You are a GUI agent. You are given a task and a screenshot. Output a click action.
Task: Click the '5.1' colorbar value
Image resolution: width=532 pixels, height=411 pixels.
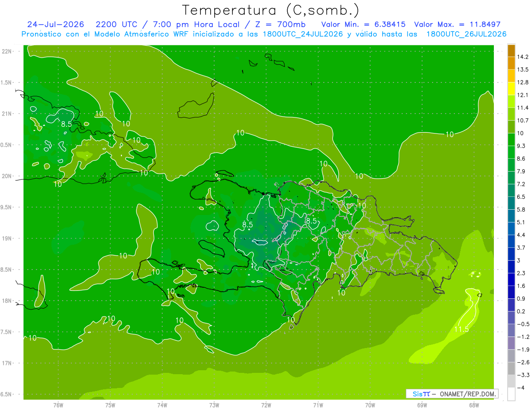(x=521, y=222)
